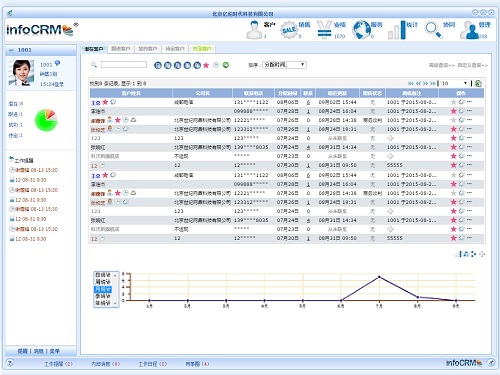
Task: Open the 高级查询>> advanced query link
Action: click(x=441, y=65)
